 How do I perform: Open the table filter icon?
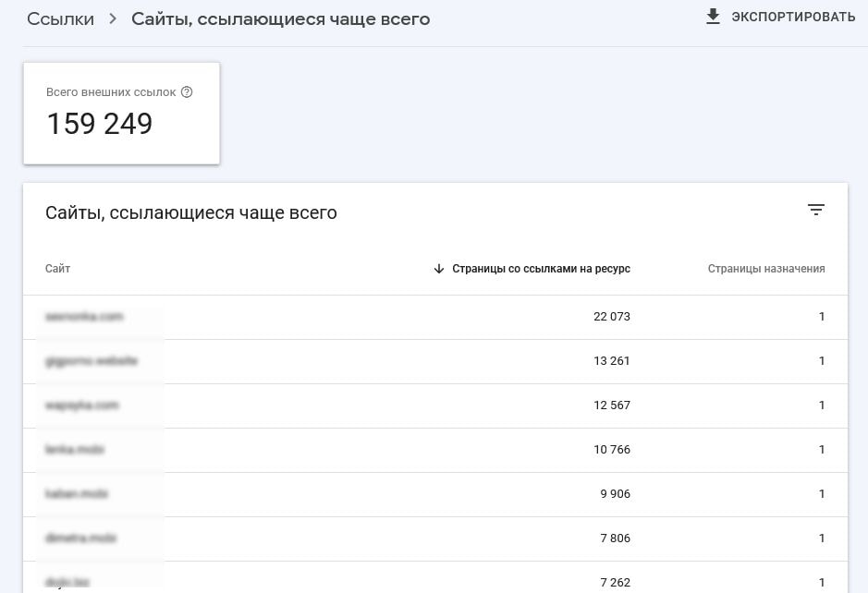815,211
